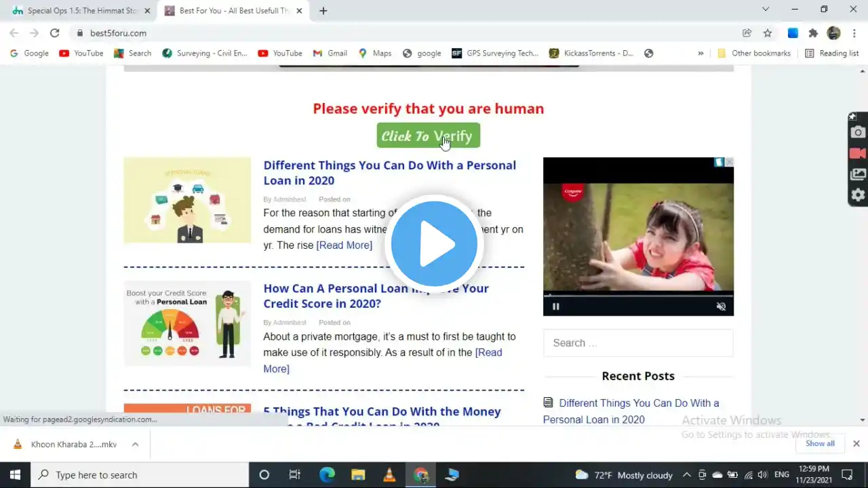Switch to the Special Ops 1.5 tab
The image size is (868, 488).
click(x=80, y=11)
